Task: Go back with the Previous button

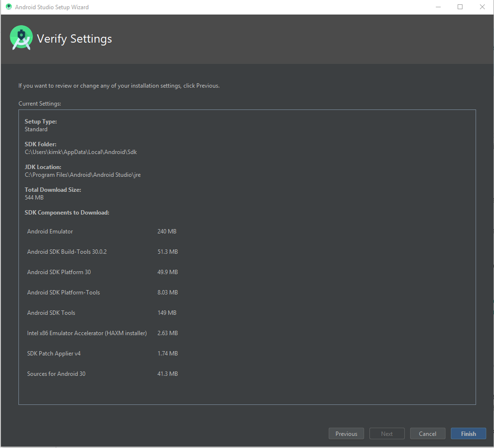Action: 346,433
